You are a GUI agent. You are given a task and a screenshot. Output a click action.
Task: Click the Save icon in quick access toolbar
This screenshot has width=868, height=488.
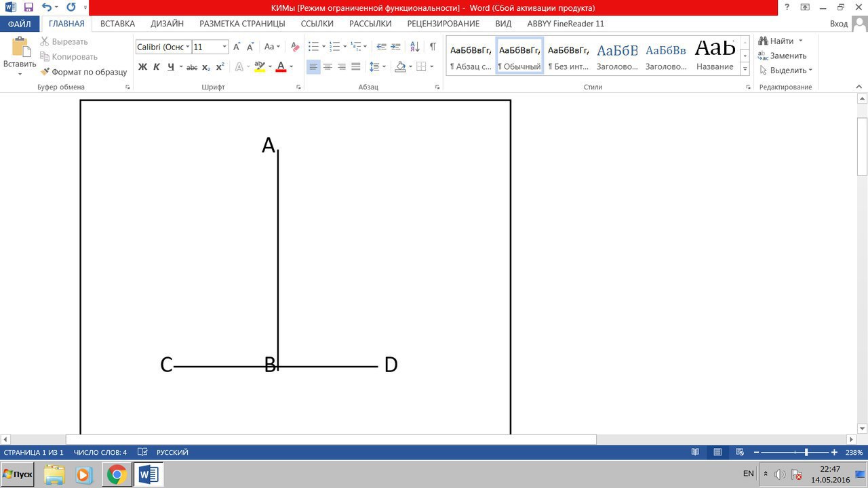click(x=28, y=7)
